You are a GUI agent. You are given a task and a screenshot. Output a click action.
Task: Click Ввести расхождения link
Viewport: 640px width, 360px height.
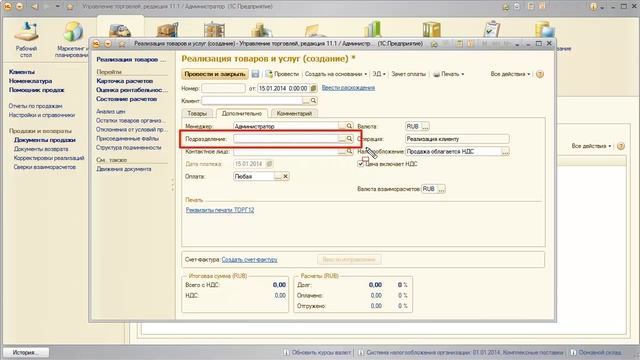[348, 88]
